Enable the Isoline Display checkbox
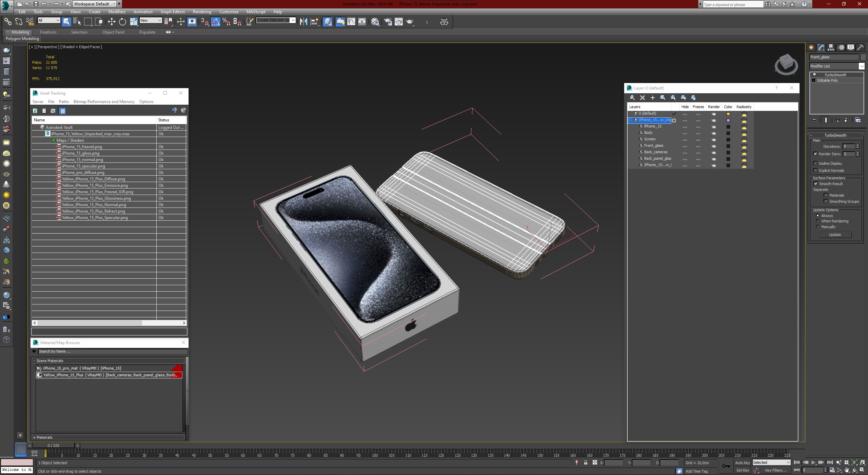The image size is (868, 475). (x=815, y=163)
